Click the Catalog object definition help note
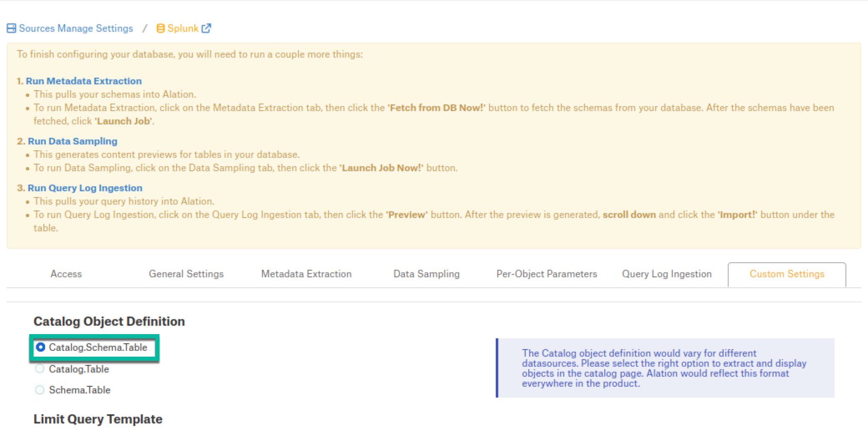Viewport: 868px width, 431px height. pos(665,368)
